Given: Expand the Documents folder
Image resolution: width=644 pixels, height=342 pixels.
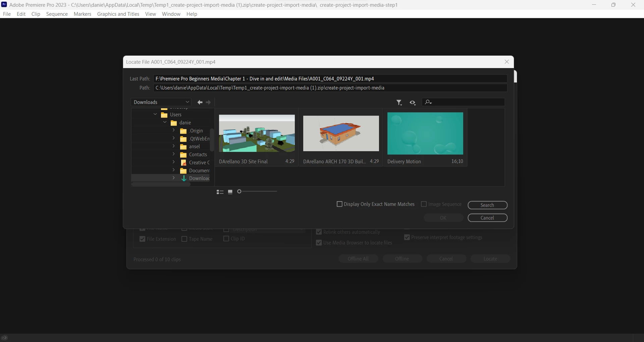Looking at the screenshot, I should [174, 170].
